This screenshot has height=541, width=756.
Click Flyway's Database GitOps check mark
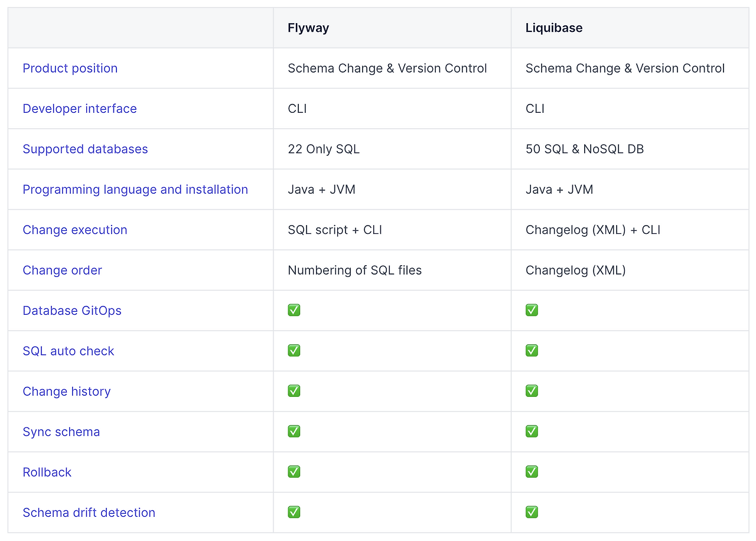(294, 310)
